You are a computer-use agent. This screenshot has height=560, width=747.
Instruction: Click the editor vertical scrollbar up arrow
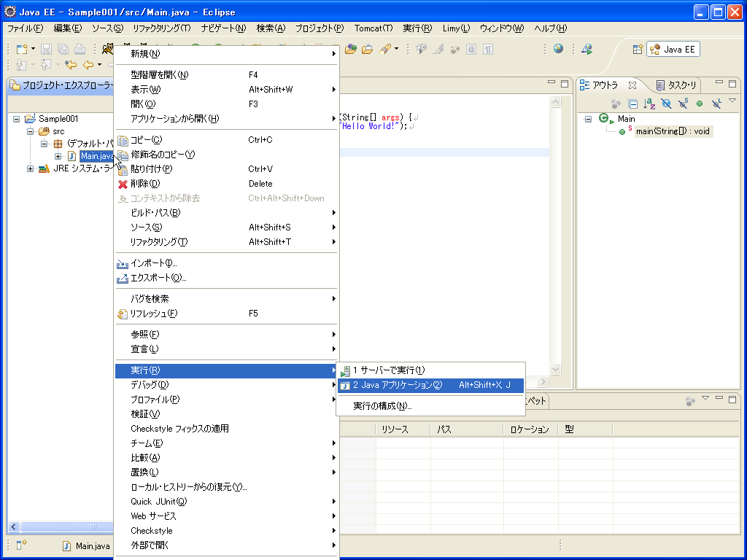(555, 102)
